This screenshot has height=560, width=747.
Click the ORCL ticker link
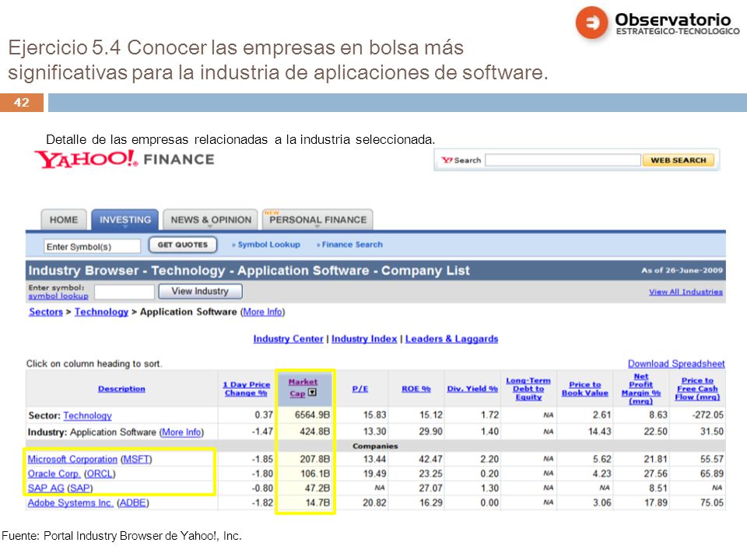(x=100, y=474)
